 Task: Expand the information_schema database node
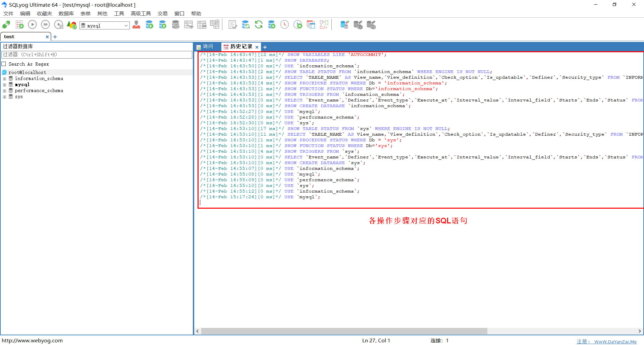[5, 79]
